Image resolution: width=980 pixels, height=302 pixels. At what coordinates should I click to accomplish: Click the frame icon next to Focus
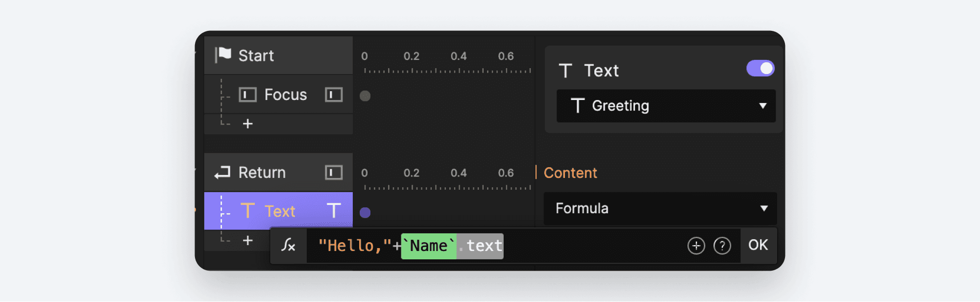tap(247, 94)
